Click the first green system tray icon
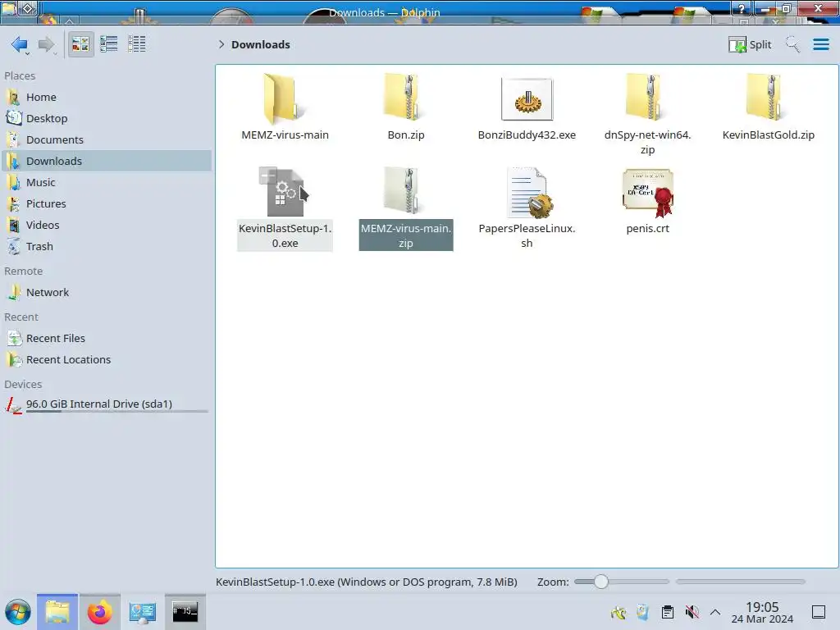This screenshot has width=840, height=630. [x=619, y=612]
